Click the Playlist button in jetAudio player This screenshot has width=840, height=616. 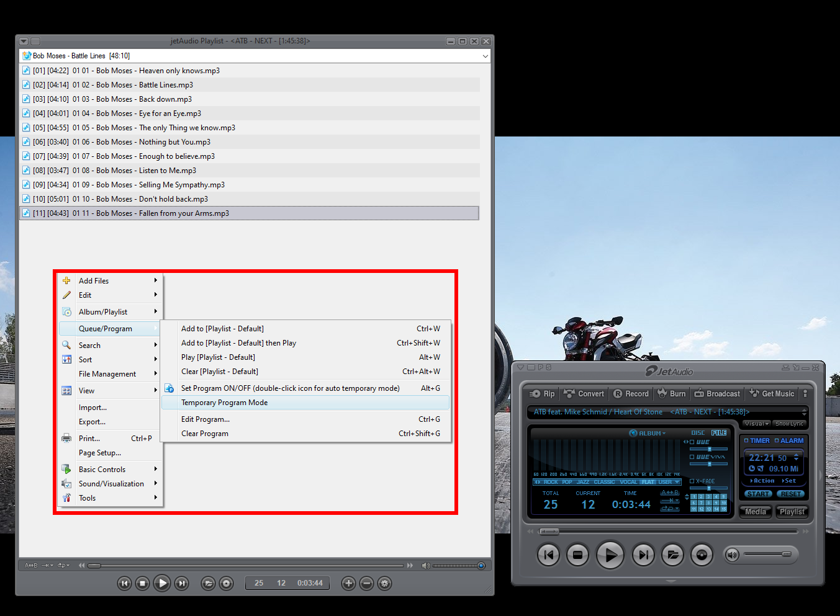point(792,512)
